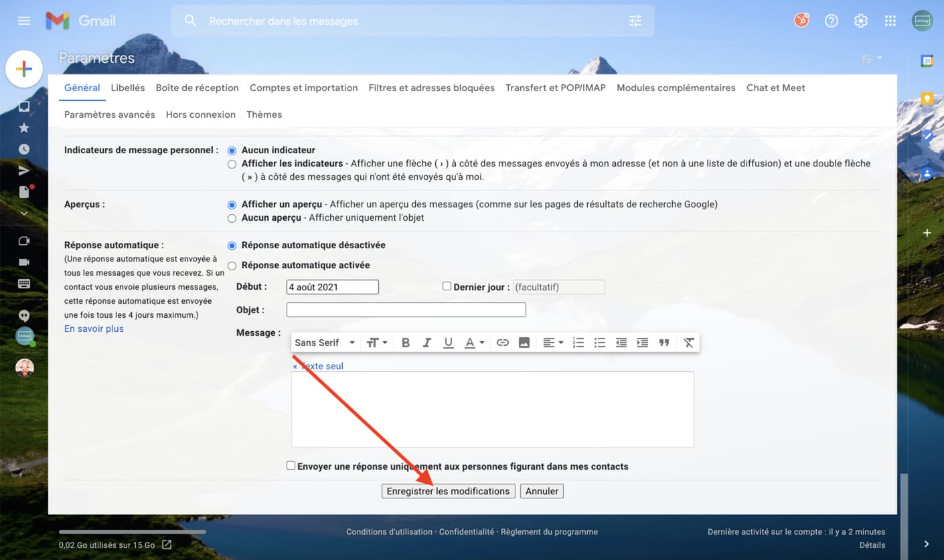Open the Sans Serif font dropdown
Viewport: 944px width, 560px height.
point(325,343)
